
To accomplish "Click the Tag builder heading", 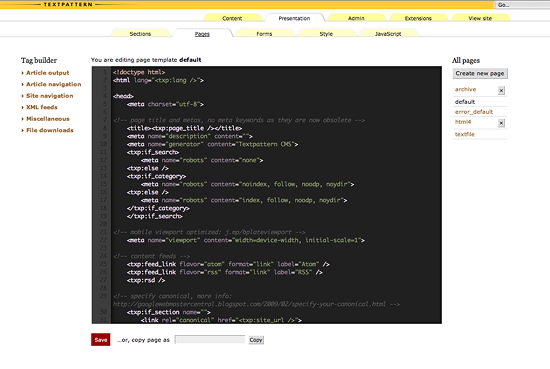I will click(x=39, y=60).
